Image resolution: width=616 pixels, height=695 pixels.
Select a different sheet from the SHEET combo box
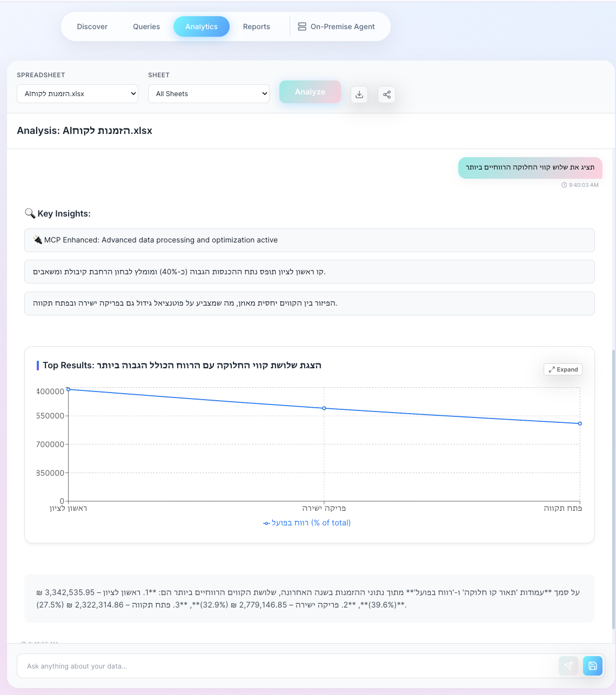209,93
